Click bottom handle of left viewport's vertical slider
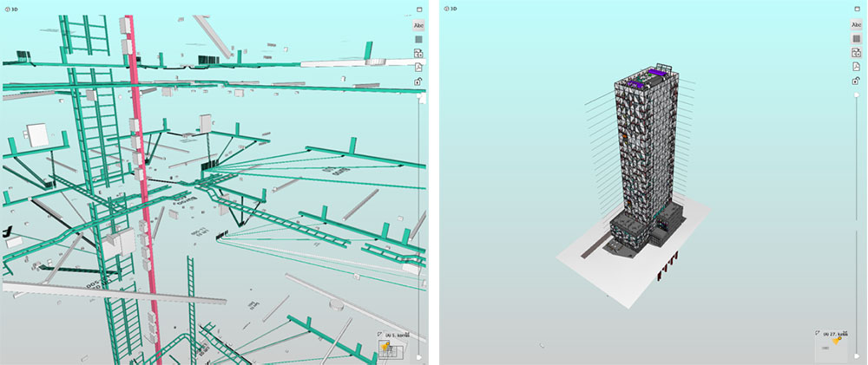Screen dimensions: 868x365 419,355
